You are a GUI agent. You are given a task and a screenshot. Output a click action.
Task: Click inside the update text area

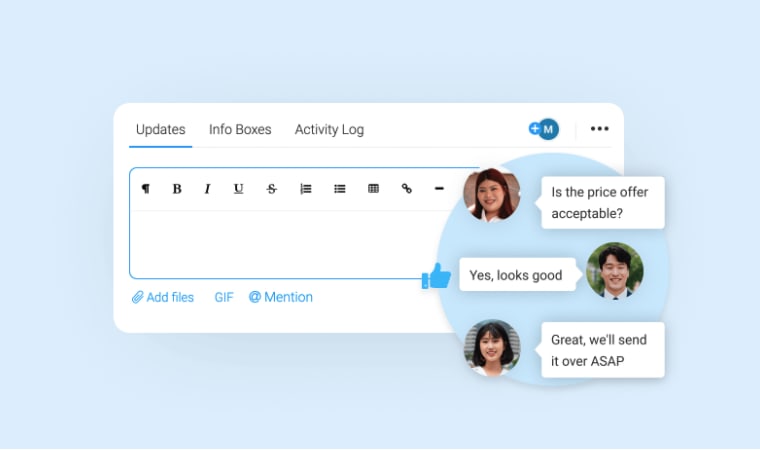pyautogui.click(x=286, y=244)
